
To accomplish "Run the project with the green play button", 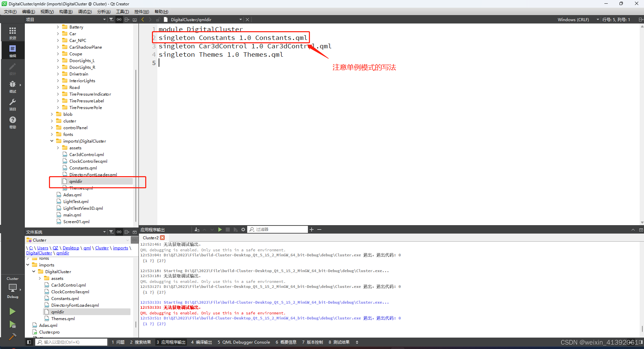I will [12, 311].
